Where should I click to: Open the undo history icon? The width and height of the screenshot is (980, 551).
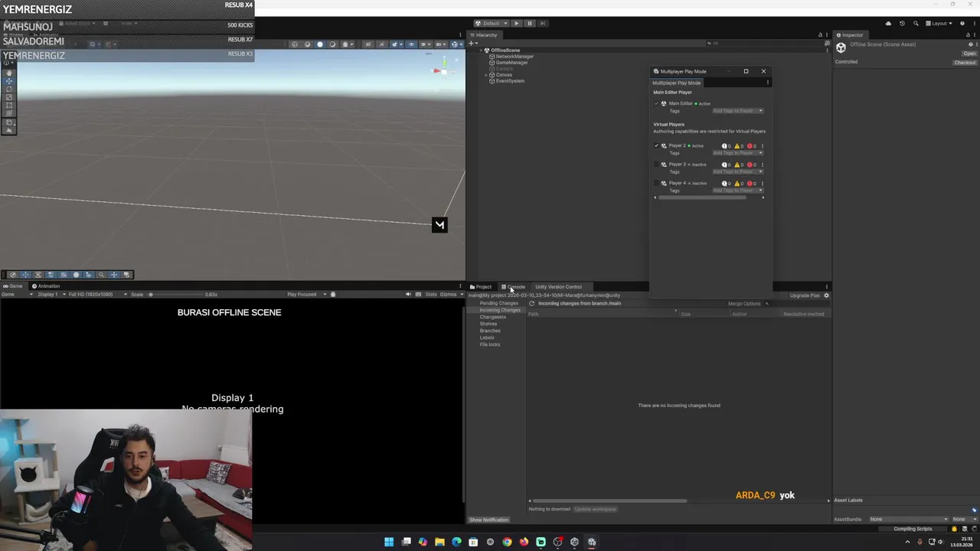[x=902, y=23]
